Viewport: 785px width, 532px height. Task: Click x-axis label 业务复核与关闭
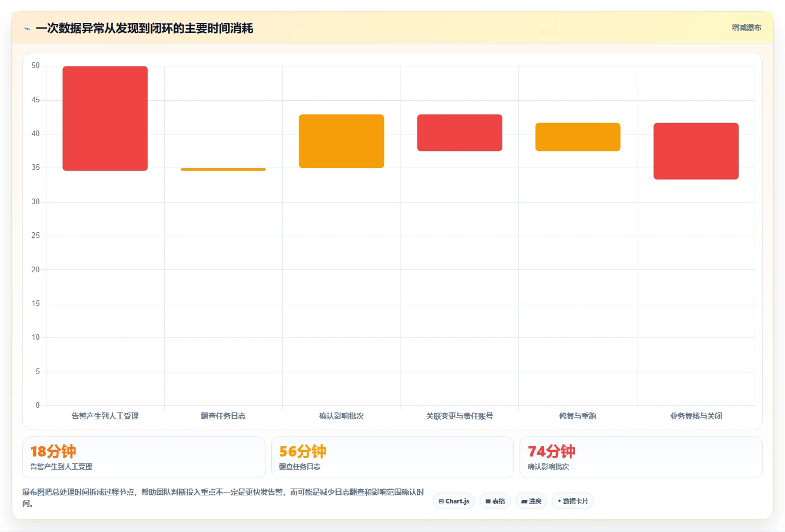point(696,416)
